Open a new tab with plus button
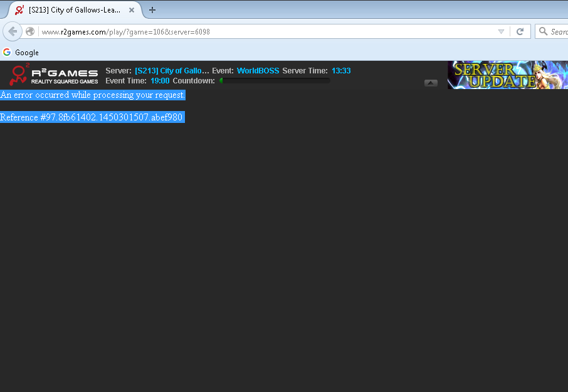This screenshot has width=568, height=392. (152, 10)
